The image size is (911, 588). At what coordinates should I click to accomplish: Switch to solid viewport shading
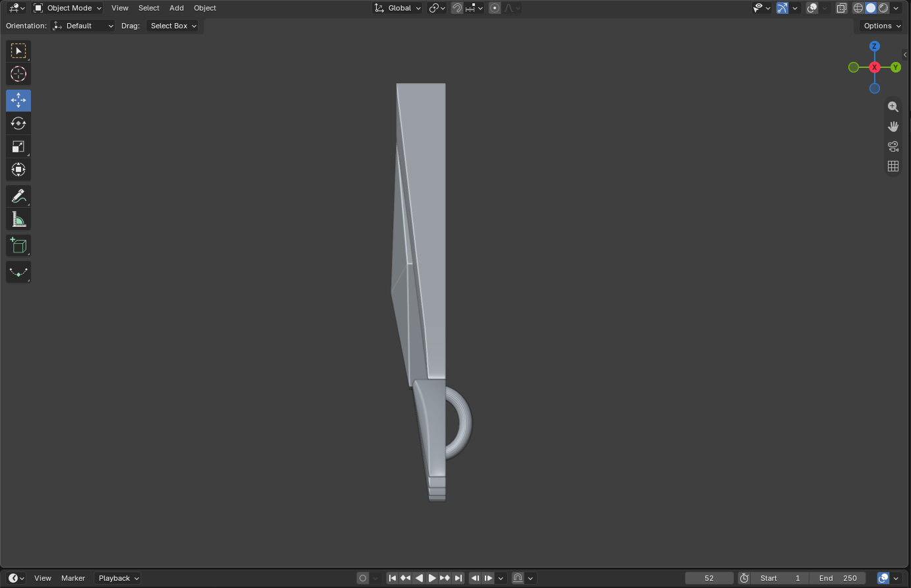coord(871,8)
